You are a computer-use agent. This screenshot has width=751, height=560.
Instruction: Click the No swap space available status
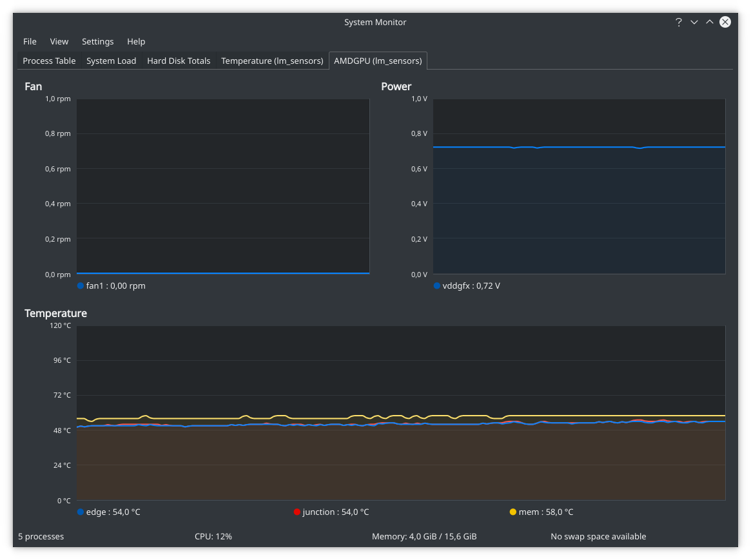pyautogui.click(x=598, y=537)
